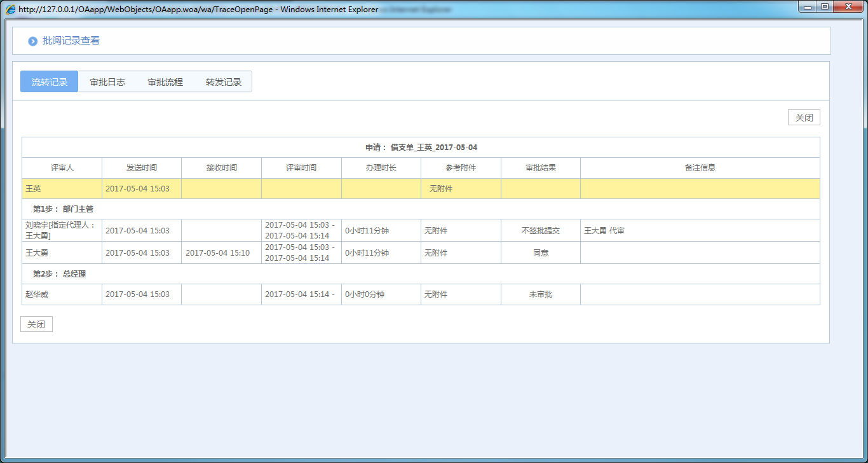Viewport: 868px width, 463px height.
Task: Select the 流转记录 tab
Action: pos(50,82)
